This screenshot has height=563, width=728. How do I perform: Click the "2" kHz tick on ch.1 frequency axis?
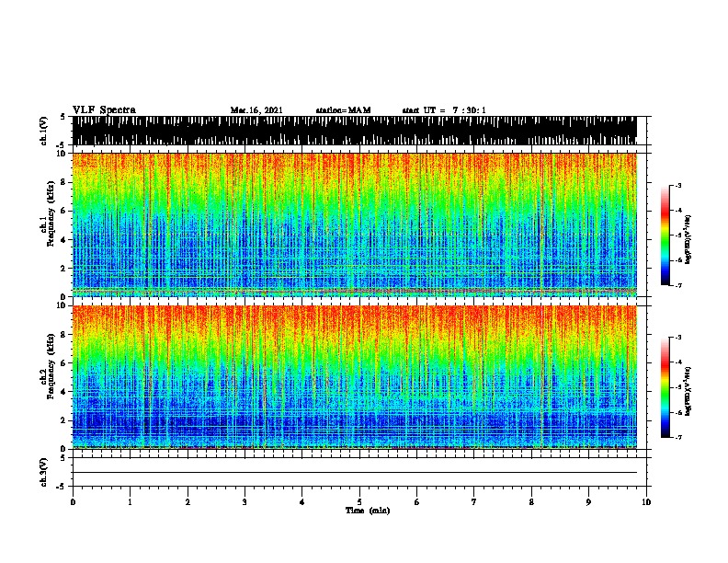point(63,268)
